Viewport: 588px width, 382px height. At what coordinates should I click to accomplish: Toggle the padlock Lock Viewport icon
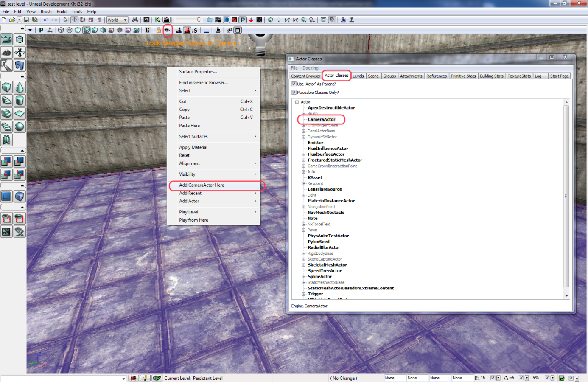click(x=159, y=30)
